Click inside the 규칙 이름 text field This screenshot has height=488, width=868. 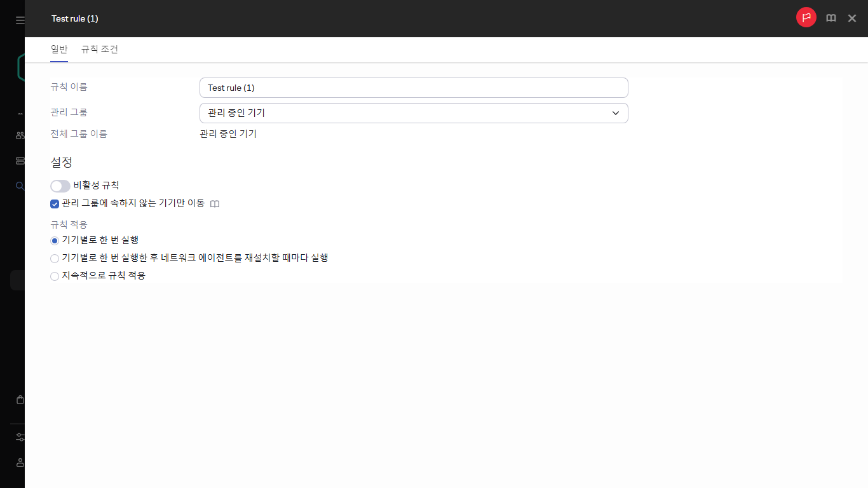413,87
